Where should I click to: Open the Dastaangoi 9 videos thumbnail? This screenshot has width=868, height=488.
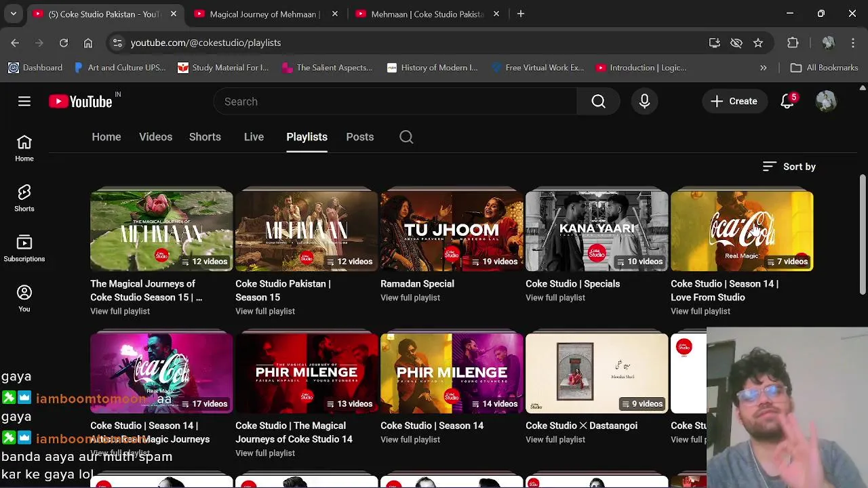pos(597,373)
